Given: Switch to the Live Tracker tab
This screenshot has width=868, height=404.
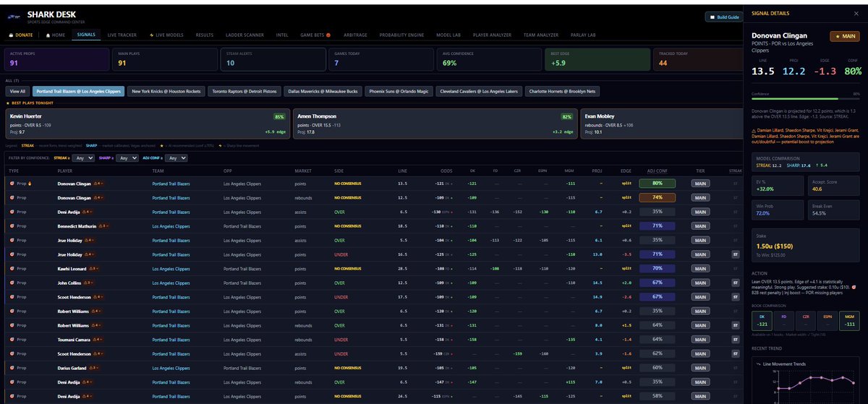Looking at the screenshot, I should 122,35.
